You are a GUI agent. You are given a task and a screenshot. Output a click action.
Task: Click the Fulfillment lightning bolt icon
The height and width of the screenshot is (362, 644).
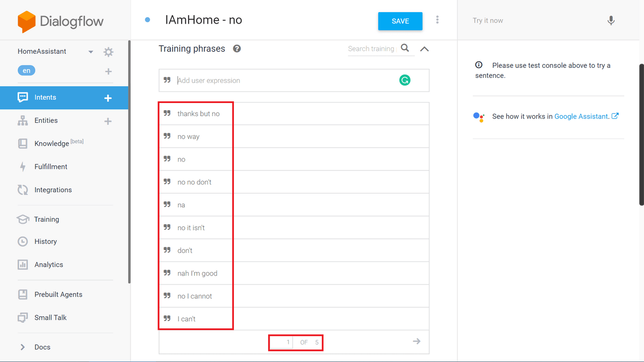coord(23,167)
